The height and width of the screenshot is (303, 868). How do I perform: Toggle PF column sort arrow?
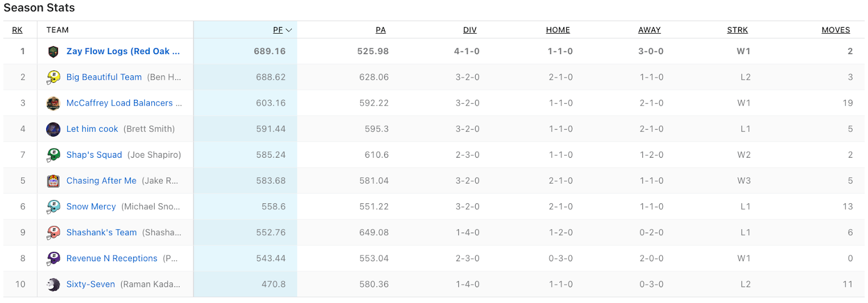(x=289, y=30)
